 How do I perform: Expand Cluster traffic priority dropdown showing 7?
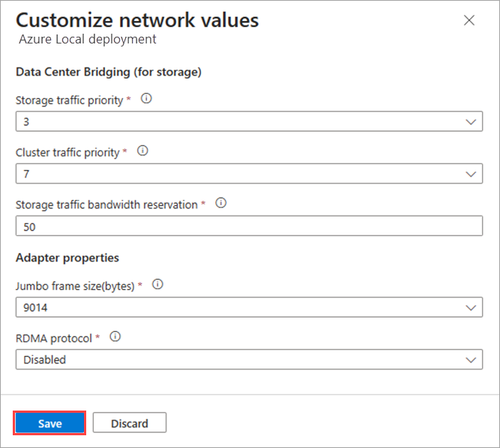pyautogui.click(x=249, y=174)
